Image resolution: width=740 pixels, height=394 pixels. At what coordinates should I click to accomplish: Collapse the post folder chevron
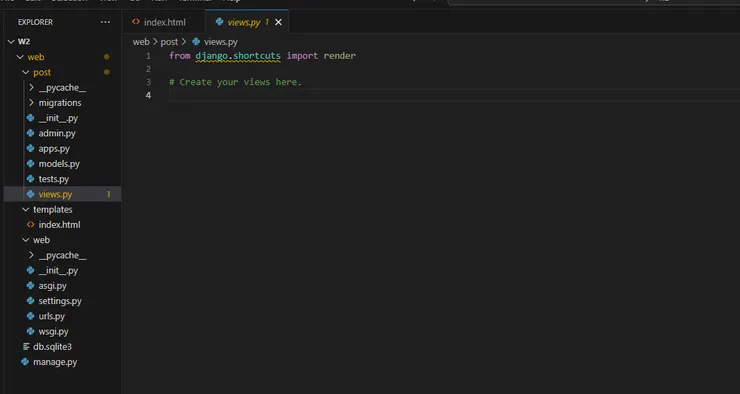point(25,72)
